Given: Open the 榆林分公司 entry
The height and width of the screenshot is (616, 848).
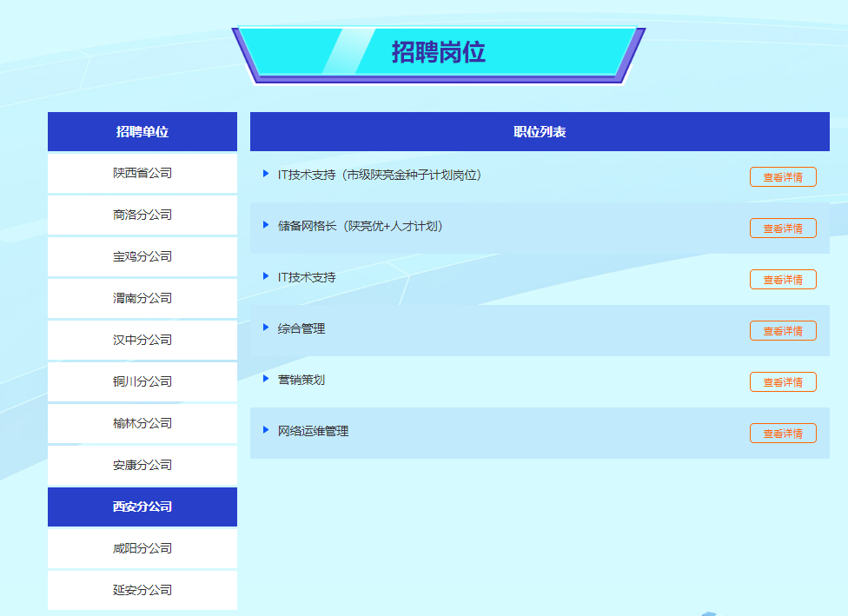Looking at the screenshot, I should click(x=142, y=423).
